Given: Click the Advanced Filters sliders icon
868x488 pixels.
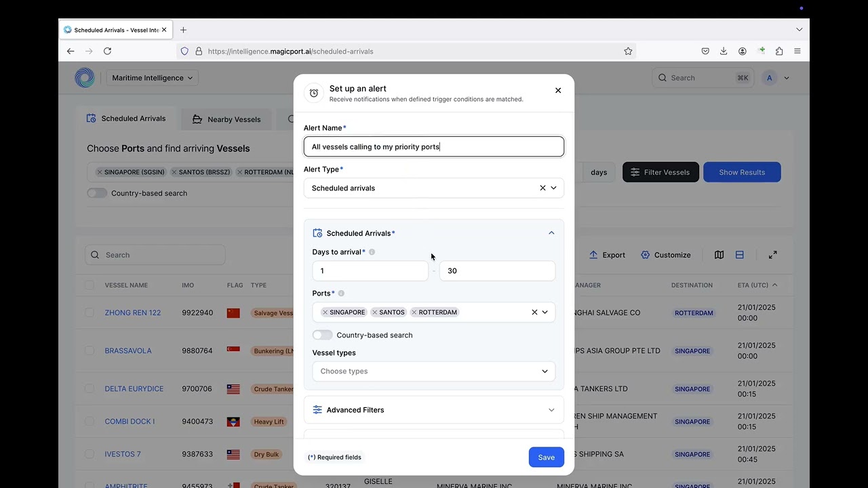Looking at the screenshot, I should point(317,410).
